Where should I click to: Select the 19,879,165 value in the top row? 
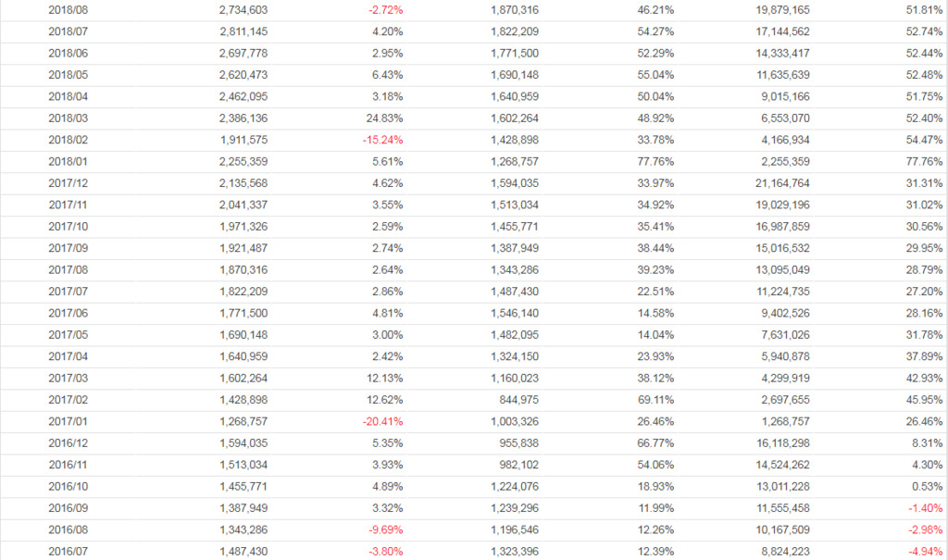[776, 10]
